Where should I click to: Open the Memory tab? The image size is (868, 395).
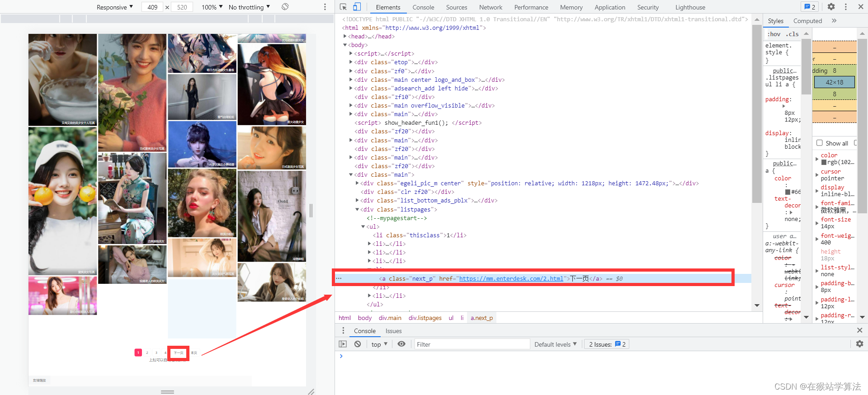point(571,7)
